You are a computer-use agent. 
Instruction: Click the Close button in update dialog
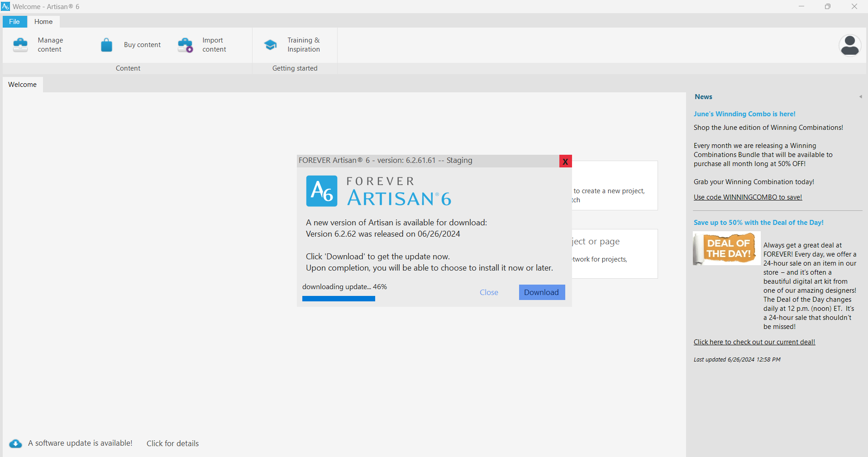pos(489,292)
